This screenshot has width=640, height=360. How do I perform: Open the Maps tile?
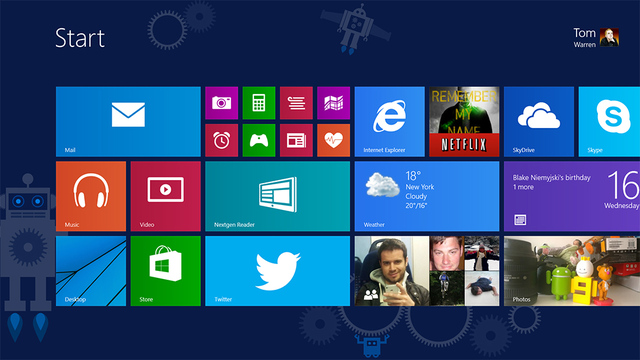(x=333, y=103)
